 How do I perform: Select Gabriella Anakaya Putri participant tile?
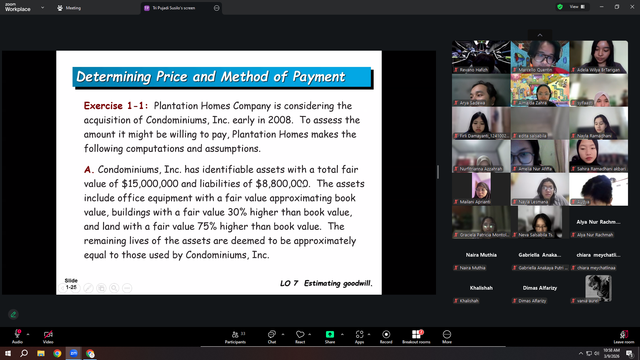pos(540,255)
